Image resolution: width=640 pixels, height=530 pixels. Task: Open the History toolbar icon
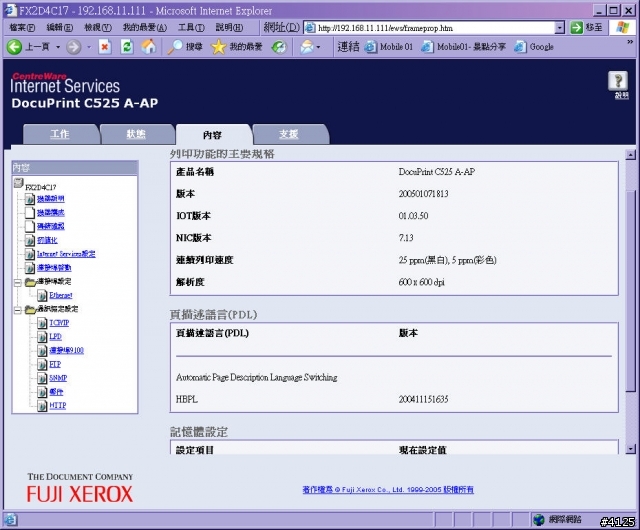coord(279,47)
